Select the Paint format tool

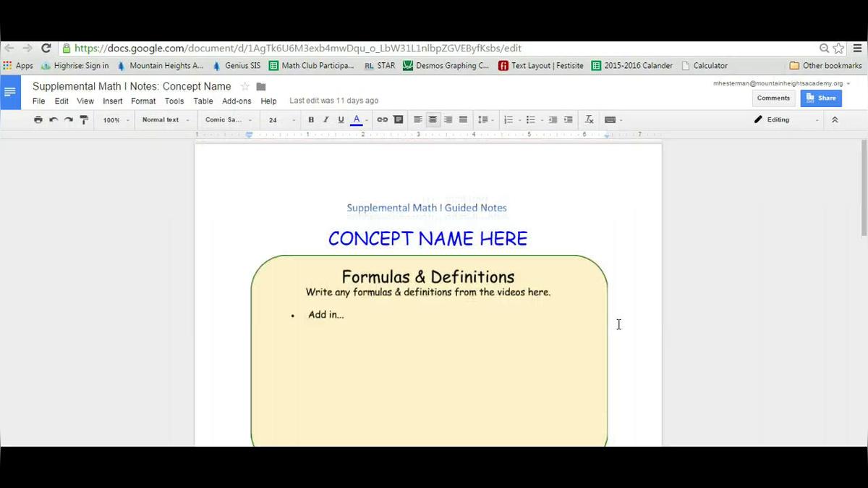tap(84, 119)
